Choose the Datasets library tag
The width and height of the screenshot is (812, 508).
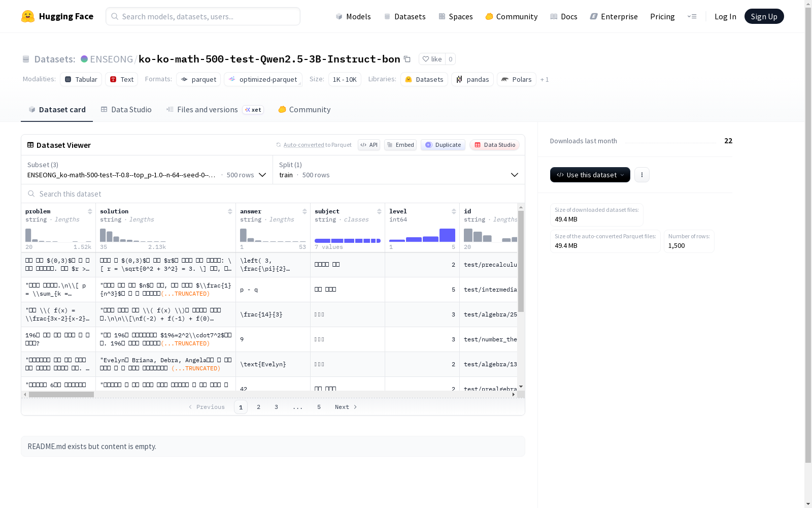coord(424,79)
